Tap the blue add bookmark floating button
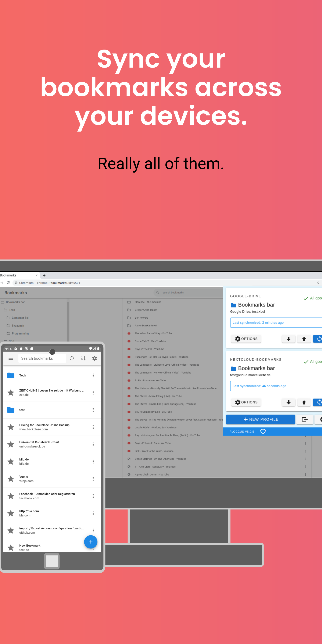The width and height of the screenshot is (322, 644). click(90, 542)
